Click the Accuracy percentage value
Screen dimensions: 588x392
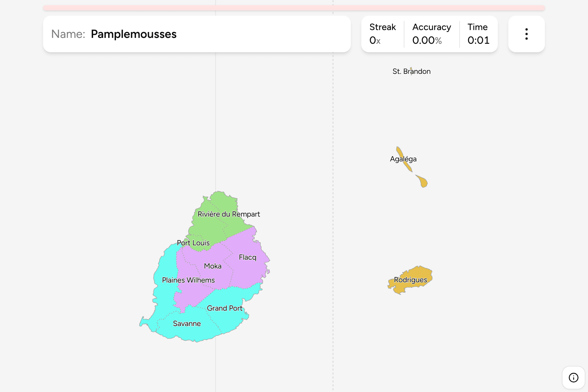tap(427, 41)
